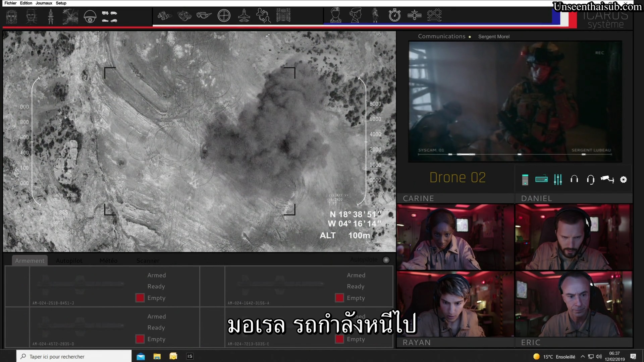Screen dimensions: 644x362
Task: Switch to the Météo tab
Action: (108, 260)
